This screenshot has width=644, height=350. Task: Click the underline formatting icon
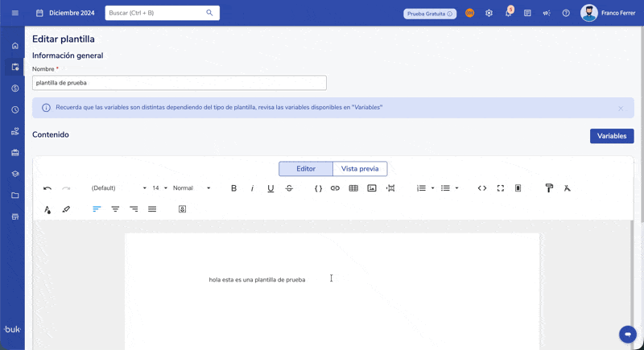point(270,188)
